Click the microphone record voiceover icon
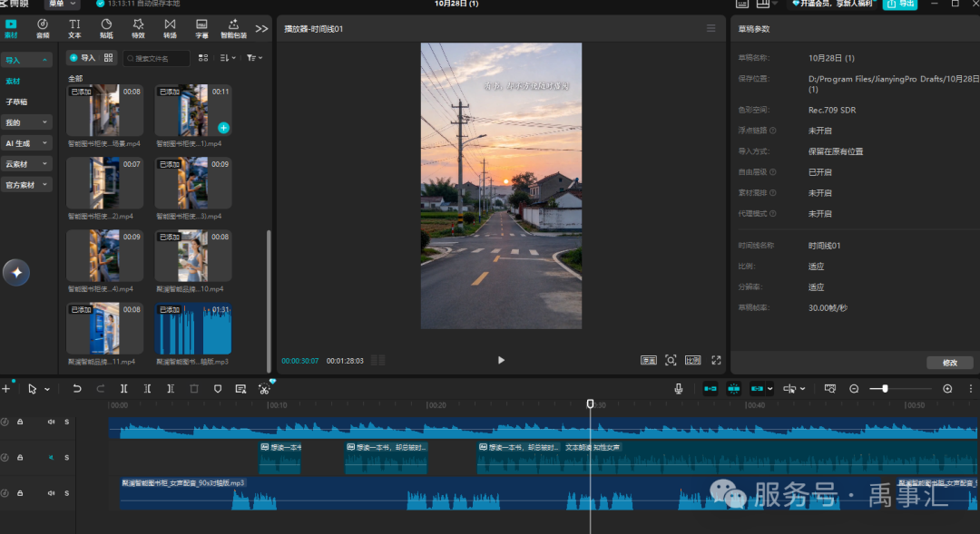The height and width of the screenshot is (534, 980). (679, 388)
